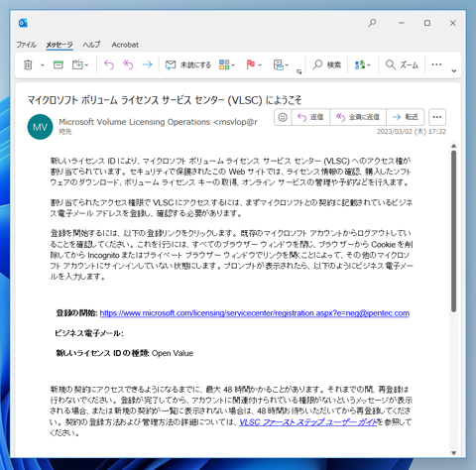The image size is (476, 470).
Task: Open the Acrobat tab
Action: pos(125,45)
